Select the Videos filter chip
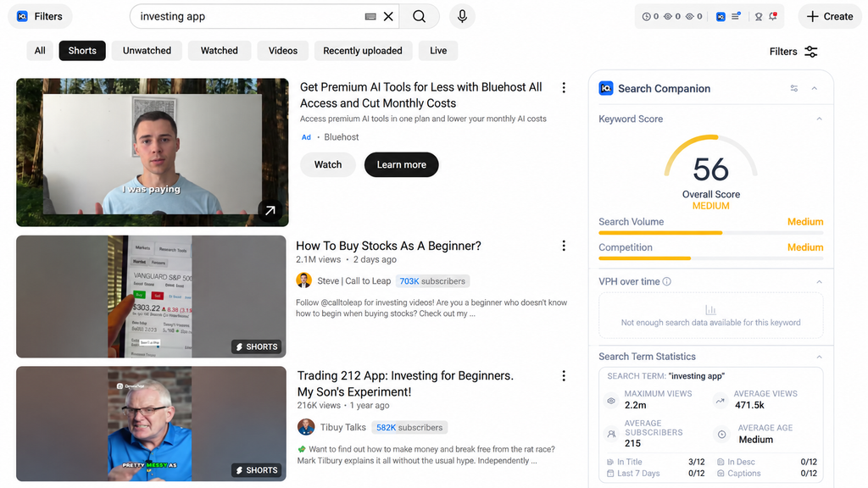This screenshot has height=488, width=868. [x=283, y=50]
